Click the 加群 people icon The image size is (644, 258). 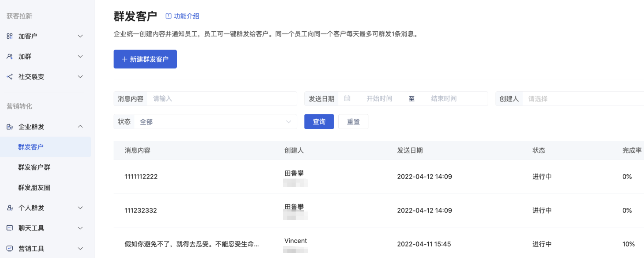pyautogui.click(x=10, y=56)
